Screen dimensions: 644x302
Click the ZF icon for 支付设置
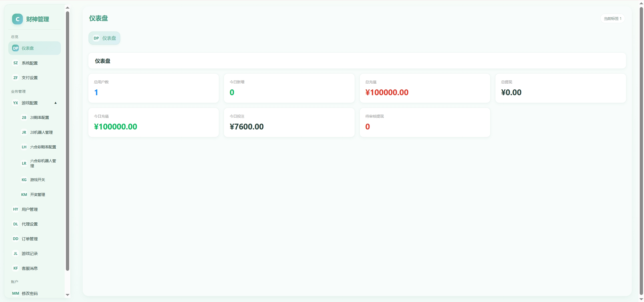[x=16, y=78]
